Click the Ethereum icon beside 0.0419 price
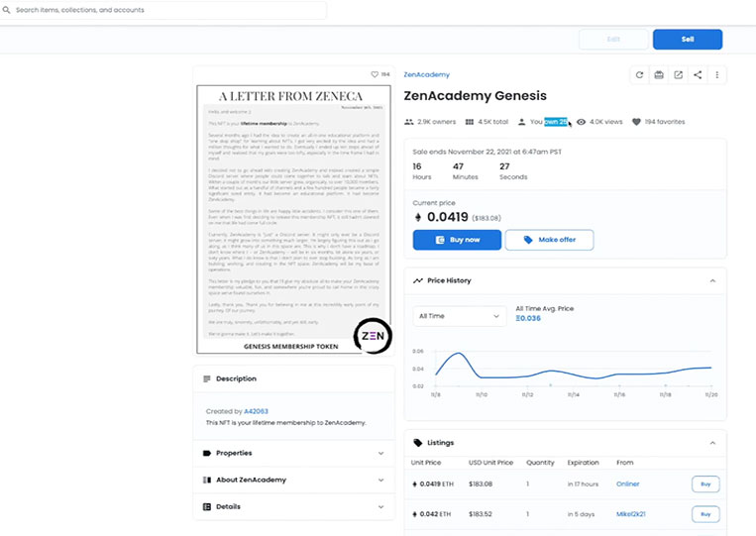Screen dimensions: 756x536 418,217
